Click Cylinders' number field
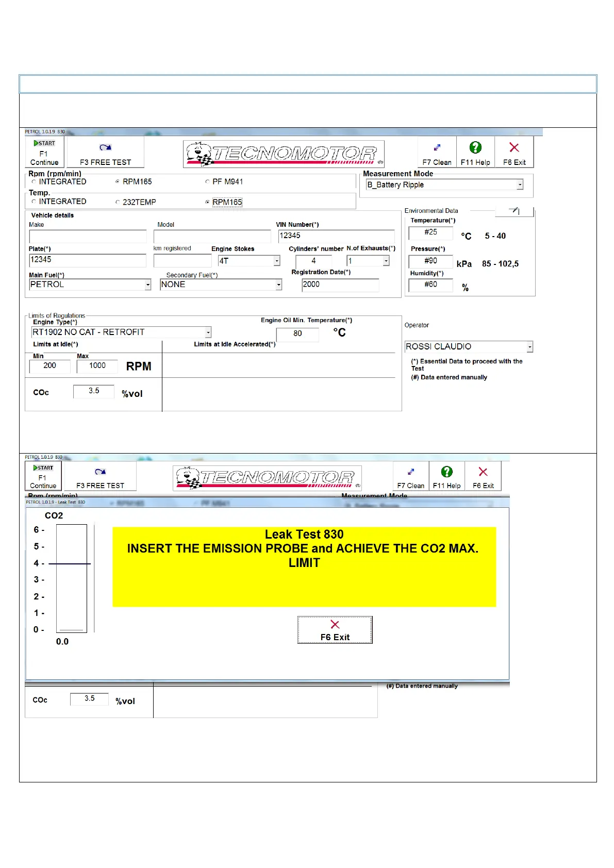 click(x=313, y=261)
